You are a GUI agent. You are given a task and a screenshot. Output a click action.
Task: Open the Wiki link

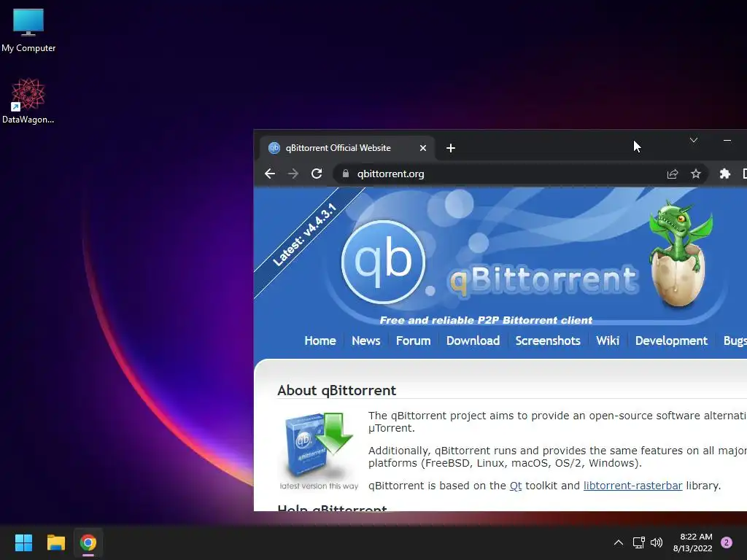608,341
